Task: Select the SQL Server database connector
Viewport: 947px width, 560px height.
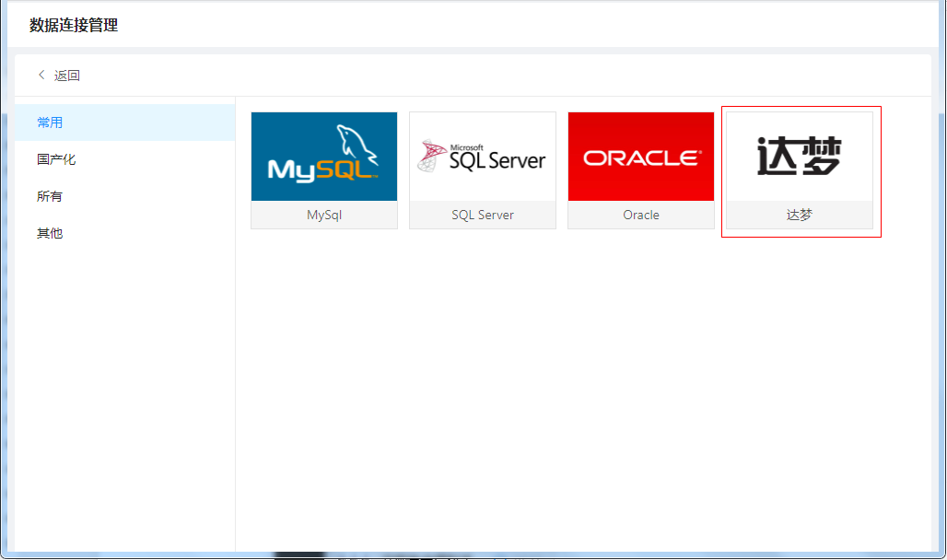Action: click(x=482, y=171)
